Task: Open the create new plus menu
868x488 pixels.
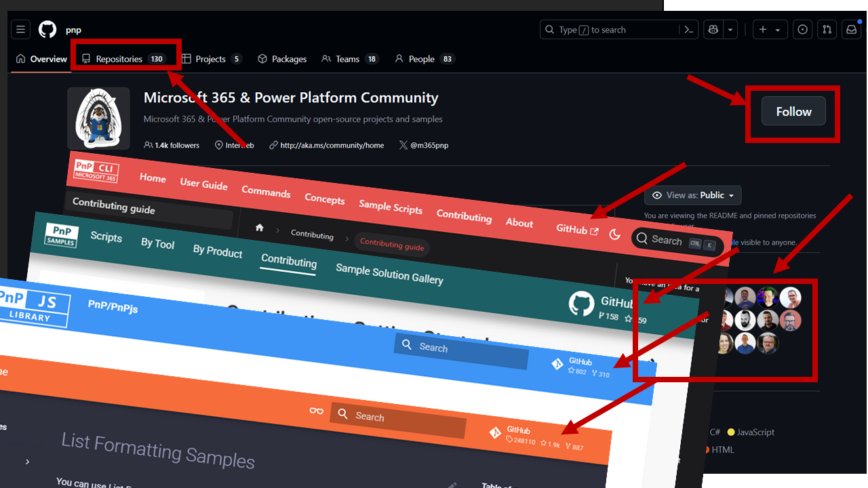Action: 770,30
